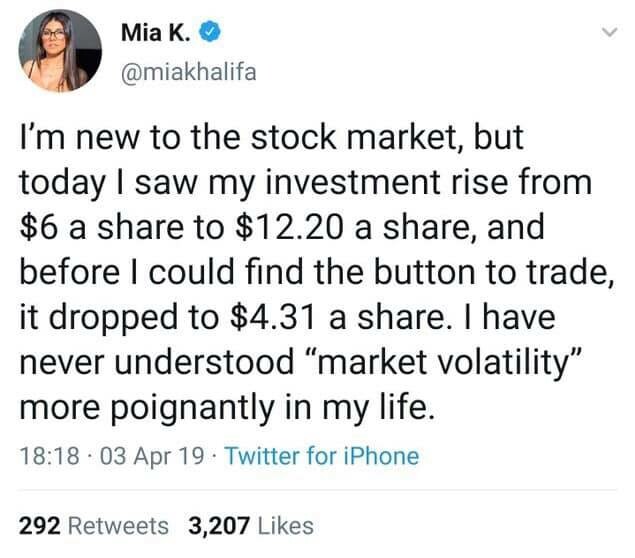Click the tweet's first line about stock market
Image resolution: width=635 pixels, height=558 pixels.
(272, 138)
